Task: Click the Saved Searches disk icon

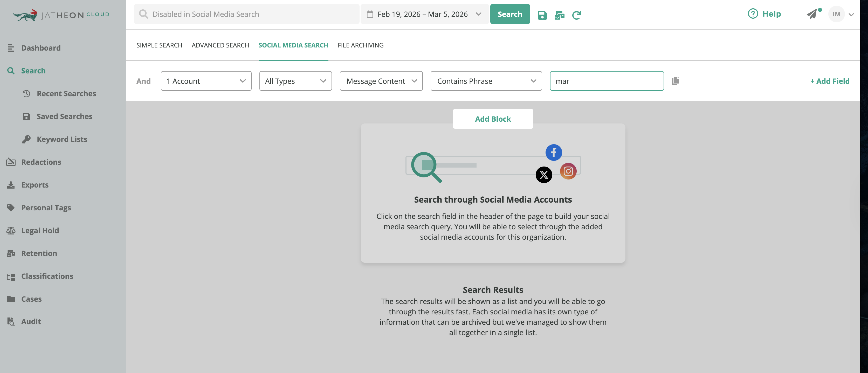Action: [x=26, y=116]
